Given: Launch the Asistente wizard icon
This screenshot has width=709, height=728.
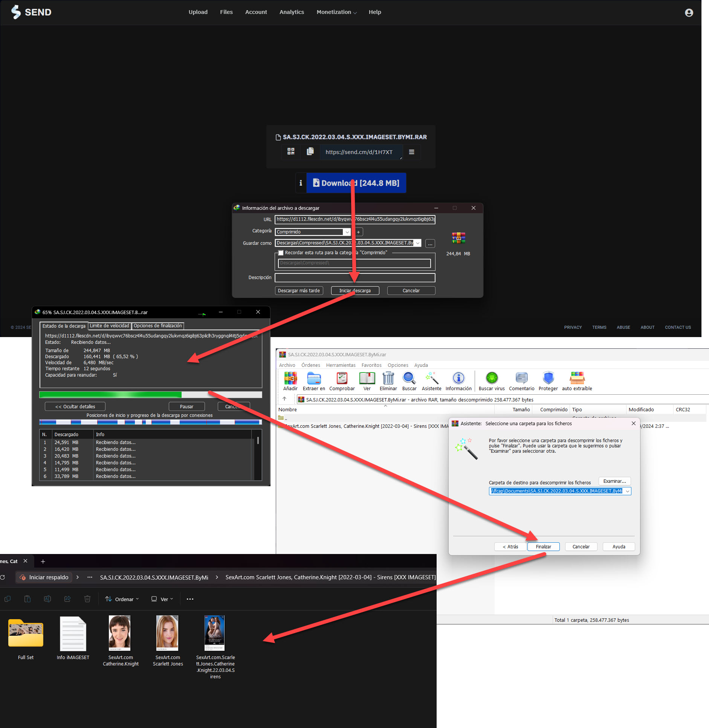Looking at the screenshot, I should (432, 381).
